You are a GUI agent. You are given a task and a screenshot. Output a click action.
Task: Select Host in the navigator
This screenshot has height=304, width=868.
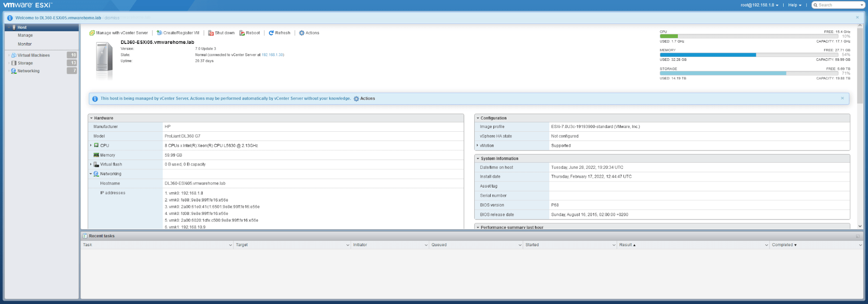pos(22,27)
